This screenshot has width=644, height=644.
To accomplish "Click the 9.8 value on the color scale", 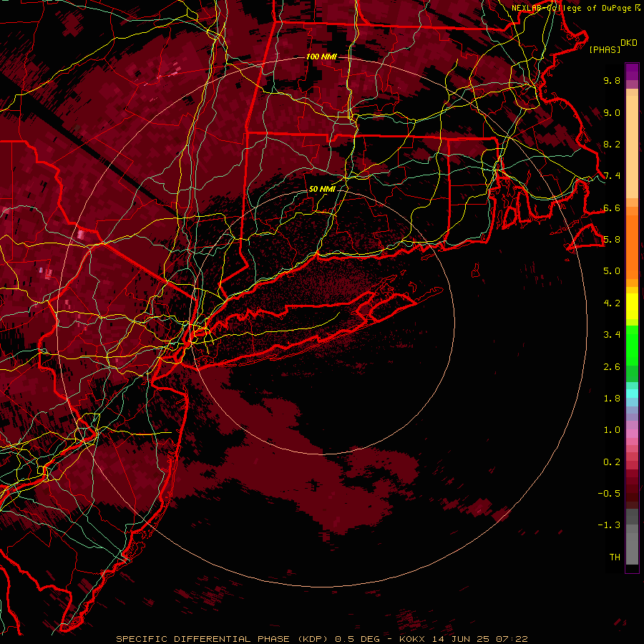I will tap(612, 80).
